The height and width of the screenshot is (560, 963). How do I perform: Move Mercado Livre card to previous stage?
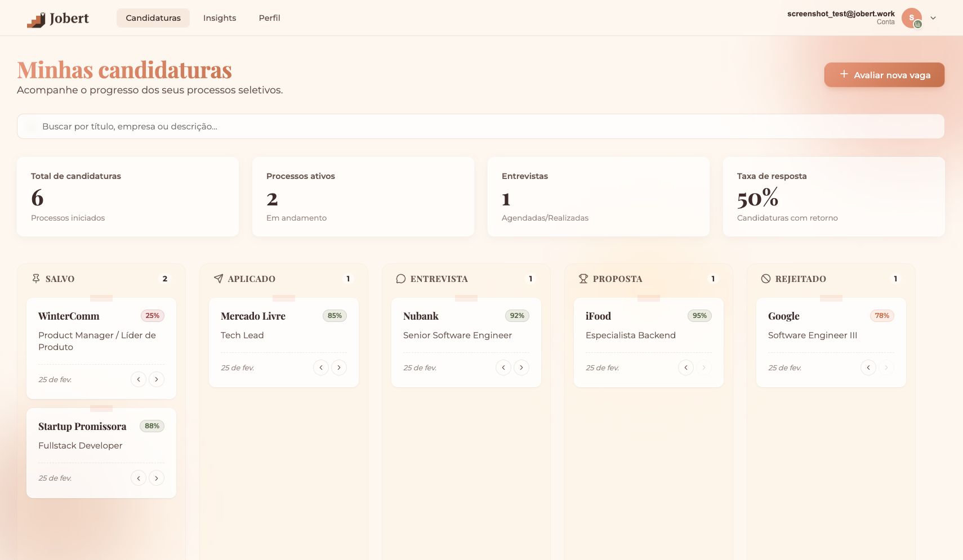click(321, 368)
